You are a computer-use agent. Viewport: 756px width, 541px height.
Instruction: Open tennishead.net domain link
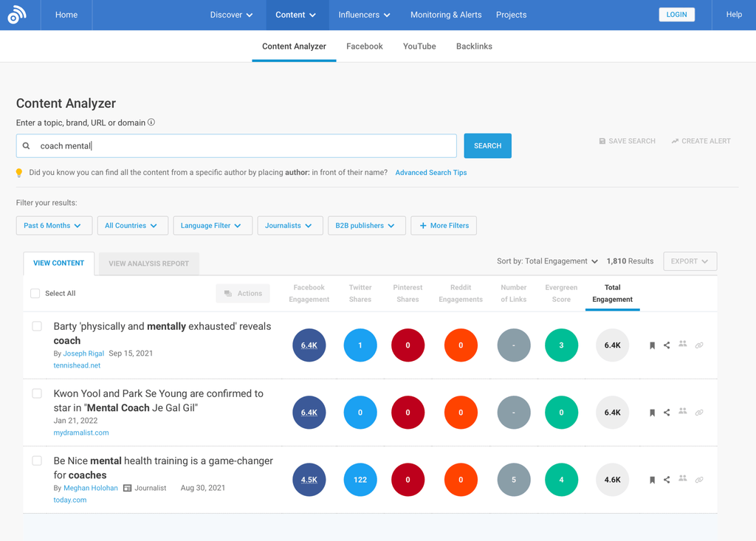tap(77, 365)
